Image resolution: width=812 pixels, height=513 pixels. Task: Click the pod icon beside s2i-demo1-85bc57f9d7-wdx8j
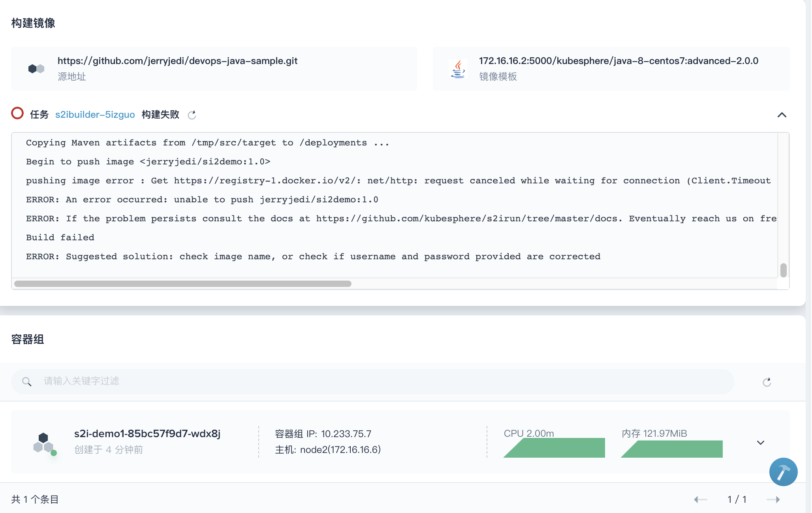click(43, 441)
